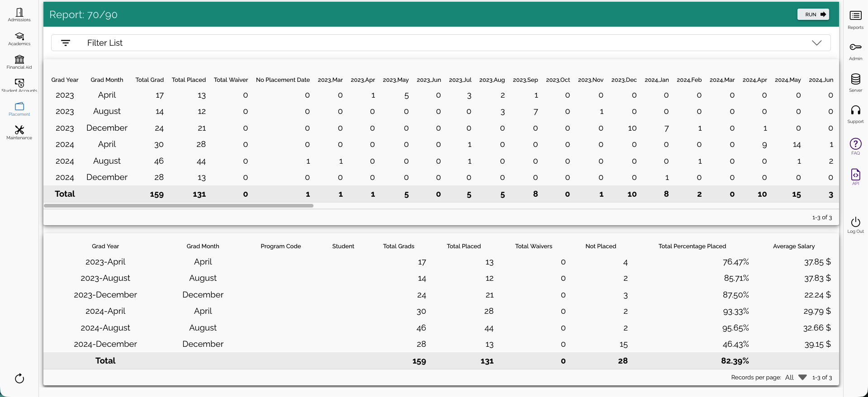
Task: Select the 2024-April row label
Action: (x=105, y=311)
